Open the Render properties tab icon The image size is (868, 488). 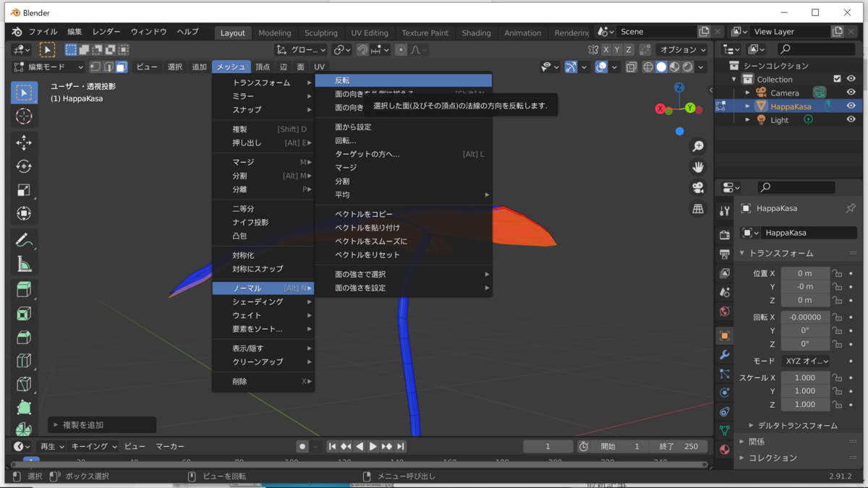click(725, 235)
